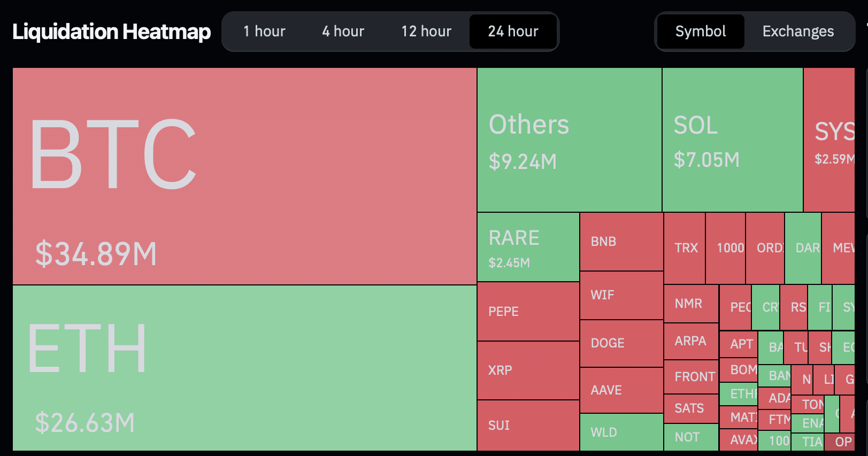Switch to the 4 hour timeframe
The image size is (868, 456).
(x=343, y=32)
